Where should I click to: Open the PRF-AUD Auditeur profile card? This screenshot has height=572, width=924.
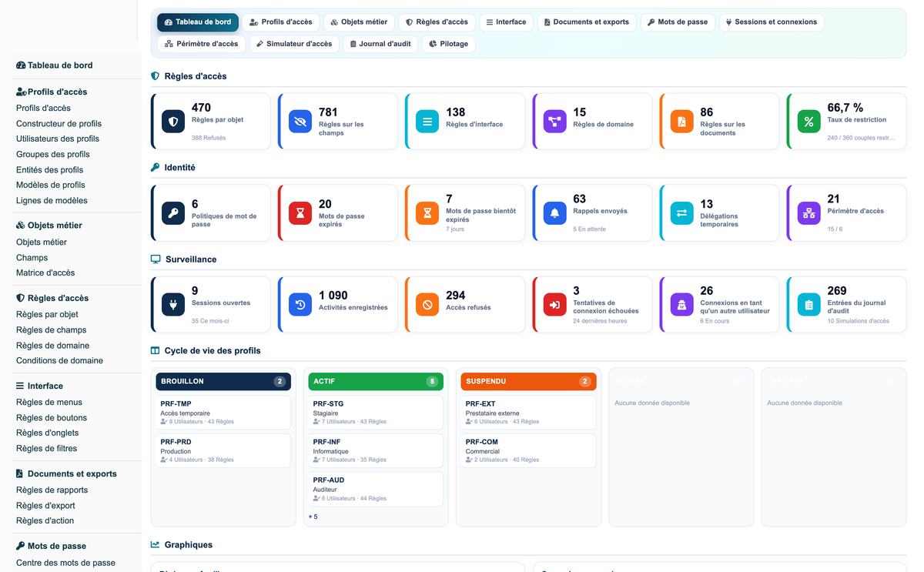[376, 489]
